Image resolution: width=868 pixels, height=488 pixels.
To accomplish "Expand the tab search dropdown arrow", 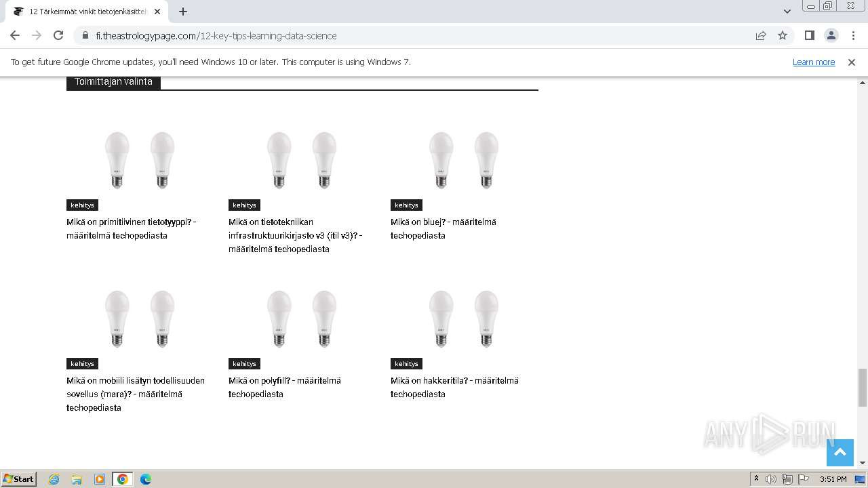I will [787, 12].
